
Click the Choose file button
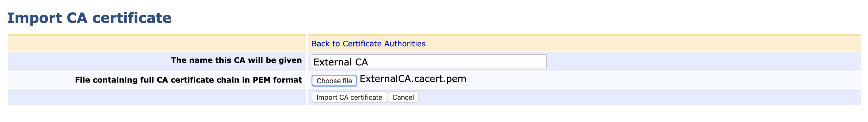[x=334, y=81]
